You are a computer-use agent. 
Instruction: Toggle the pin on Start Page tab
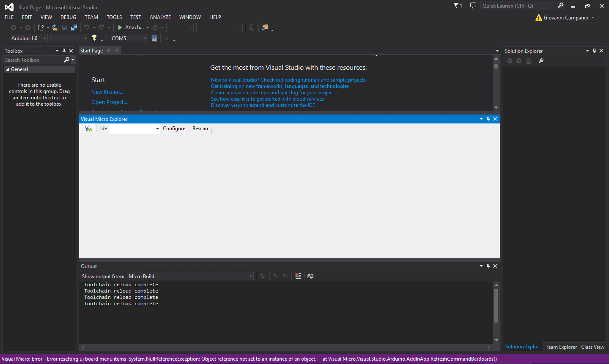point(109,50)
